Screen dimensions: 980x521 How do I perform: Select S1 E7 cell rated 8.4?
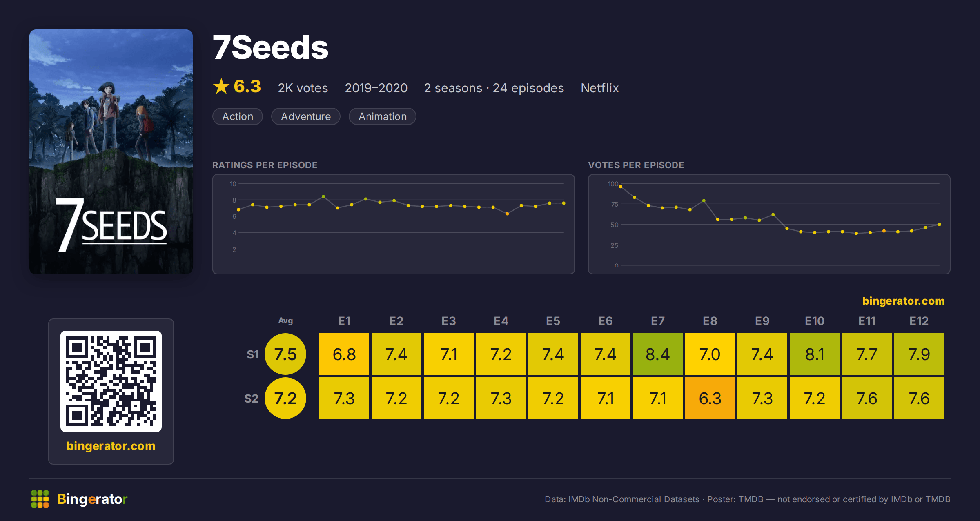[658, 354]
